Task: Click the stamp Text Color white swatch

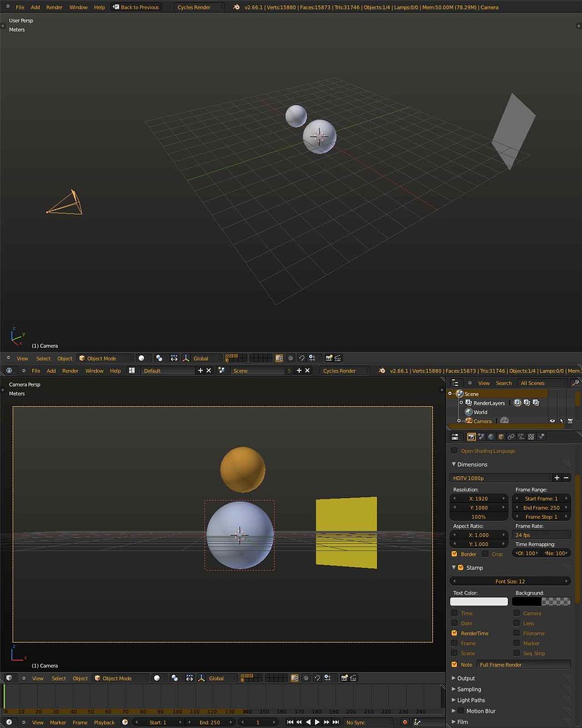Action: tap(479, 602)
